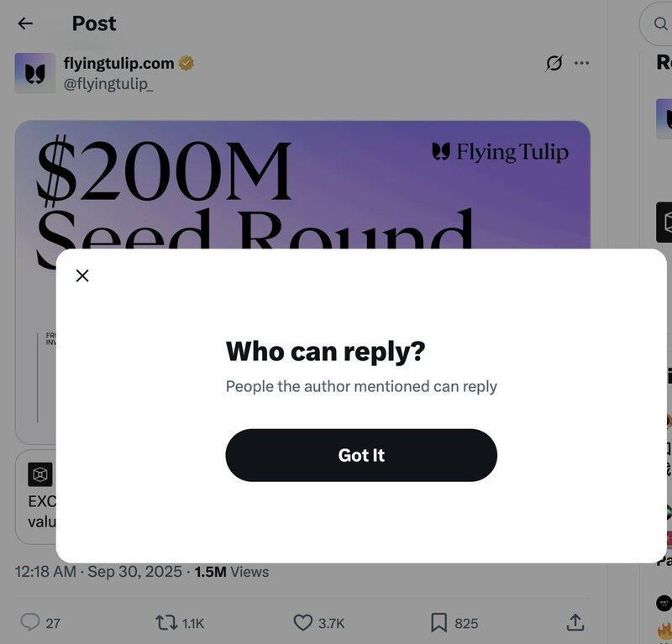Click the Flying Tulip logo in the banner

(x=500, y=152)
